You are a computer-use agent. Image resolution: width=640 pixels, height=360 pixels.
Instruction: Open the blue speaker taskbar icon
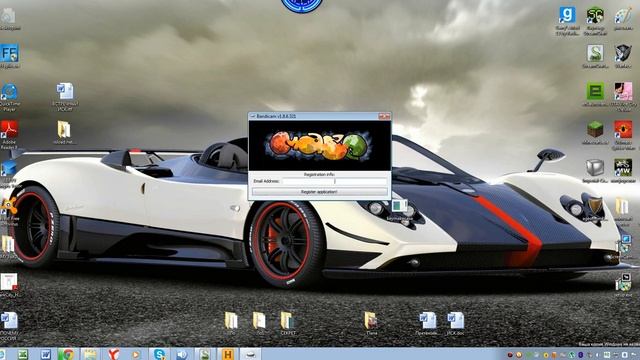(182, 354)
